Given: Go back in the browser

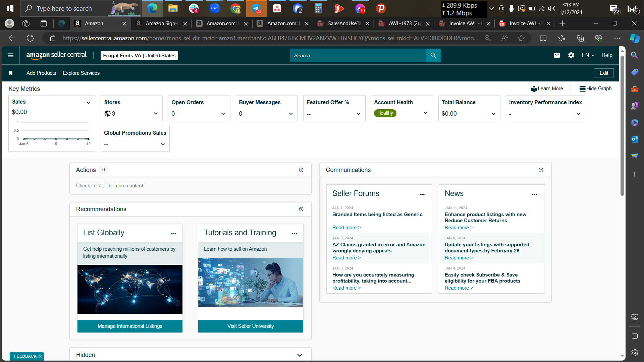Looking at the screenshot, I should [x=12, y=38].
